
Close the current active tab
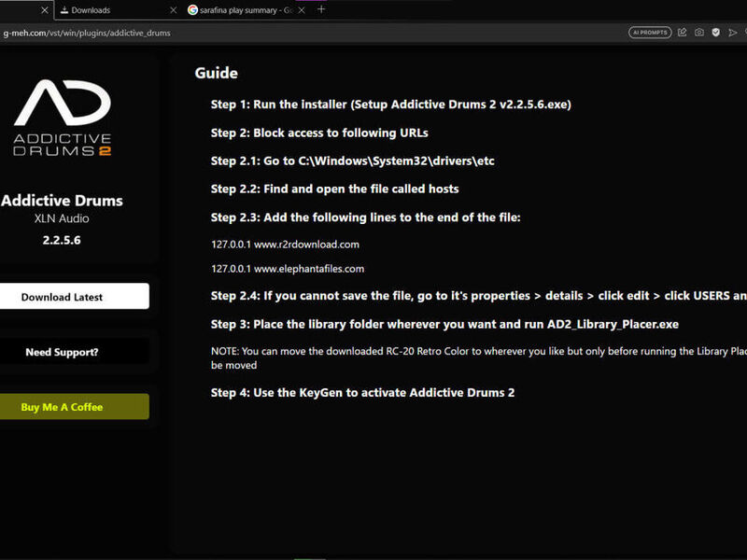click(x=44, y=9)
